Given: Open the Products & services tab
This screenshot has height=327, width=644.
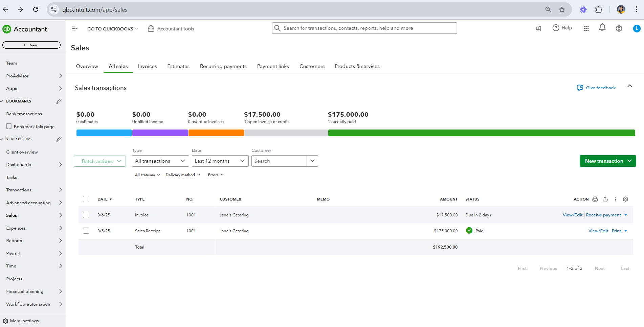Looking at the screenshot, I should click(357, 66).
